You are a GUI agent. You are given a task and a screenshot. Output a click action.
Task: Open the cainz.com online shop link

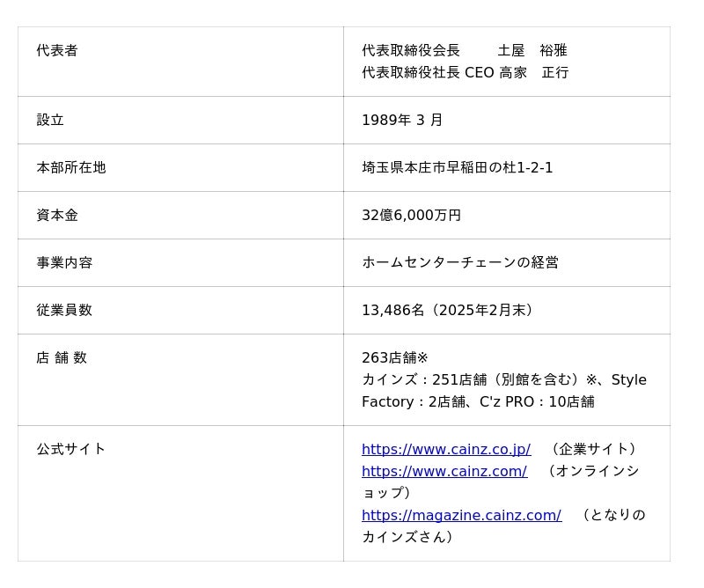point(444,471)
